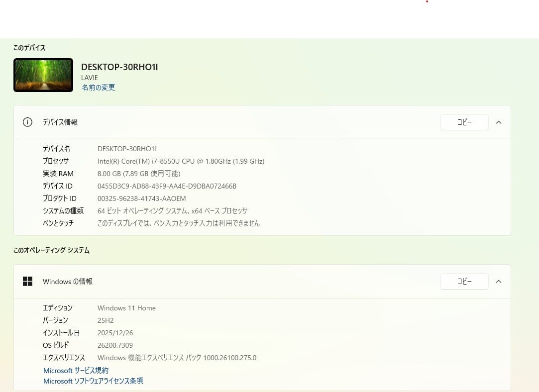The height and width of the screenshot is (392, 539).
Task: Click the バージョン label
Action: coord(55,320)
